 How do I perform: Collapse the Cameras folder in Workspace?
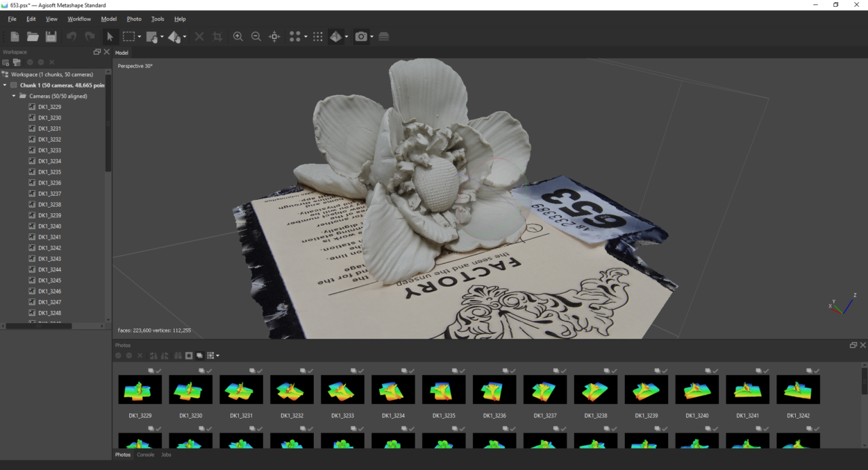coord(13,96)
